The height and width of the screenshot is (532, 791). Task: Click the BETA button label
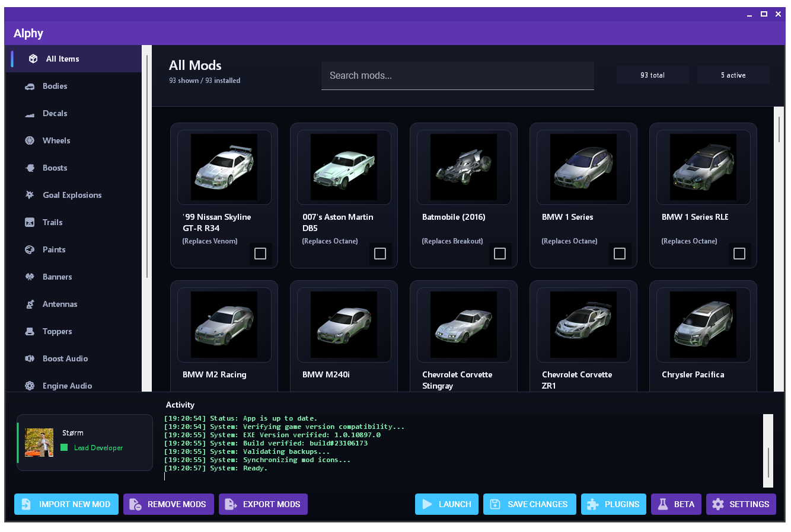click(x=684, y=504)
